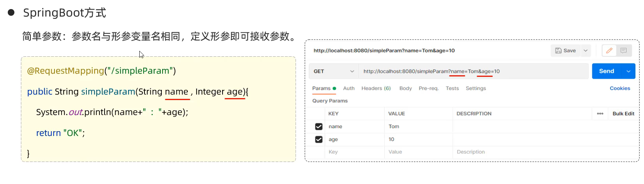
Task: Click the Save button
Action: (565, 50)
